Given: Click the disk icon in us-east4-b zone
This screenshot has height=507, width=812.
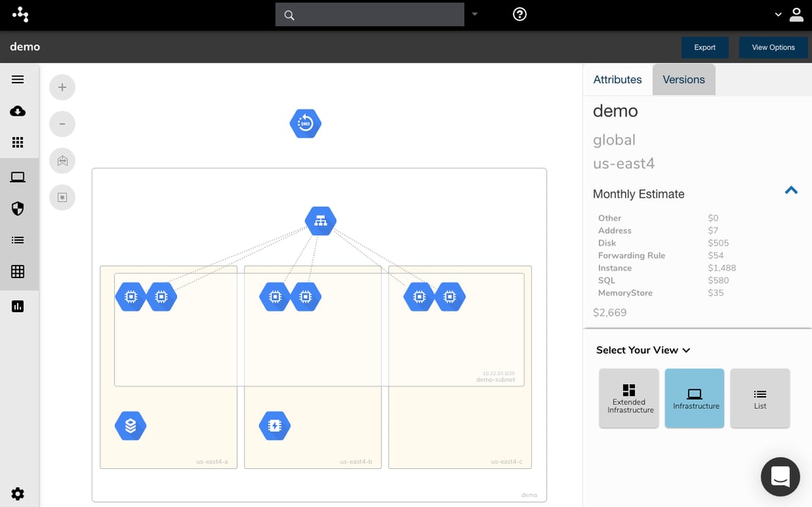Looking at the screenshot, I should (274, 425).
